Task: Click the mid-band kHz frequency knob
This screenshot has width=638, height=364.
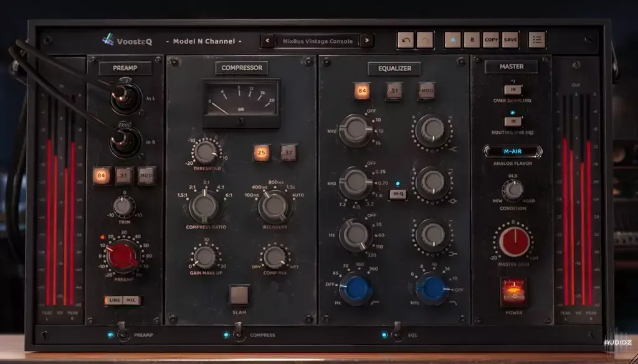Action: (x=355, y=183)
